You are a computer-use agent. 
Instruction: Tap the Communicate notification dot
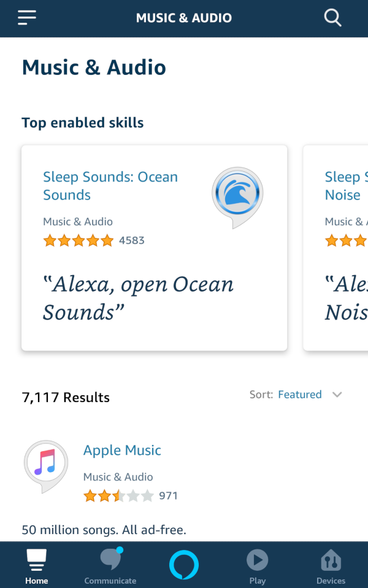(121, 551)
